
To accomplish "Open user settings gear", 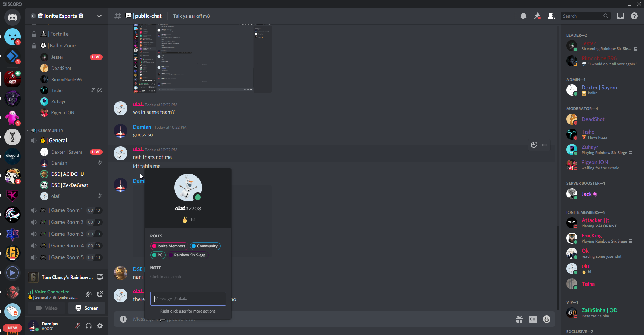I will point(100,326).
